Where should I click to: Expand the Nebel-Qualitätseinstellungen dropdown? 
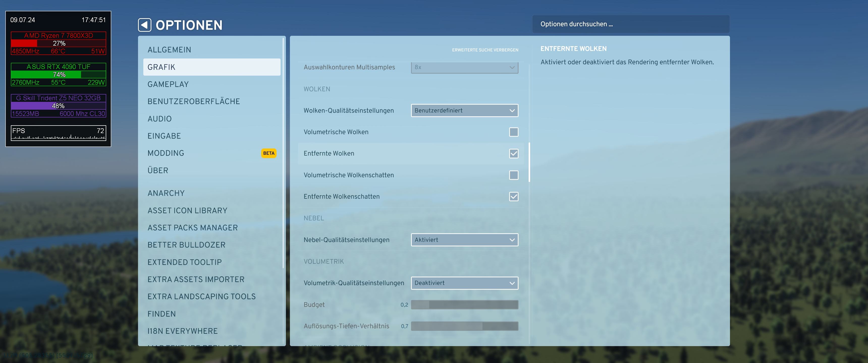464,240
